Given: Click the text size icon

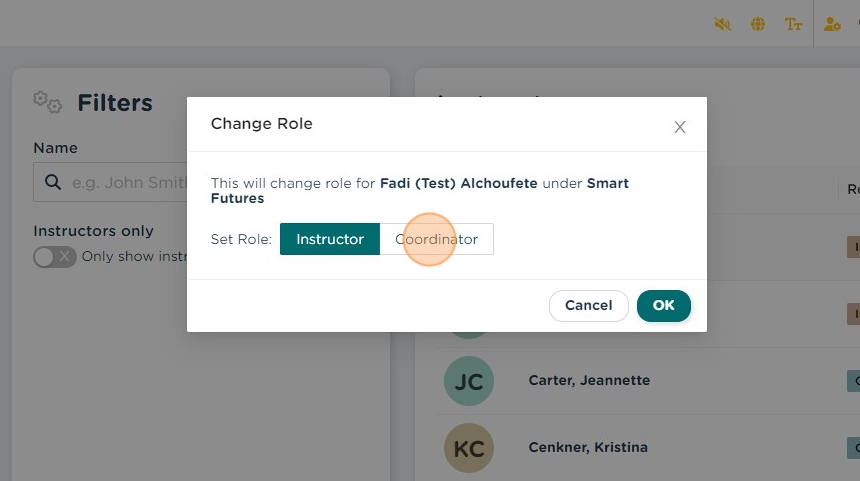Looking at the screenshot, I should [794, 24].
